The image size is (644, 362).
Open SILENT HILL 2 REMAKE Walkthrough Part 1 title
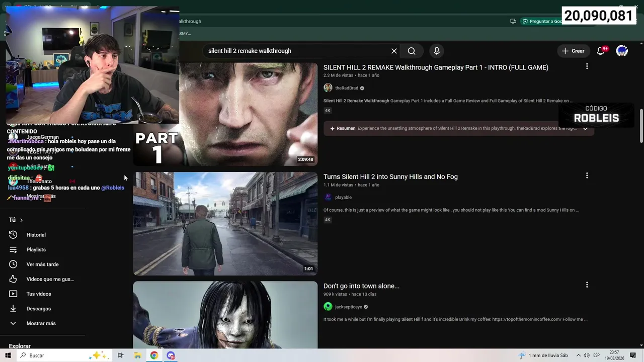tap(436, 67)
